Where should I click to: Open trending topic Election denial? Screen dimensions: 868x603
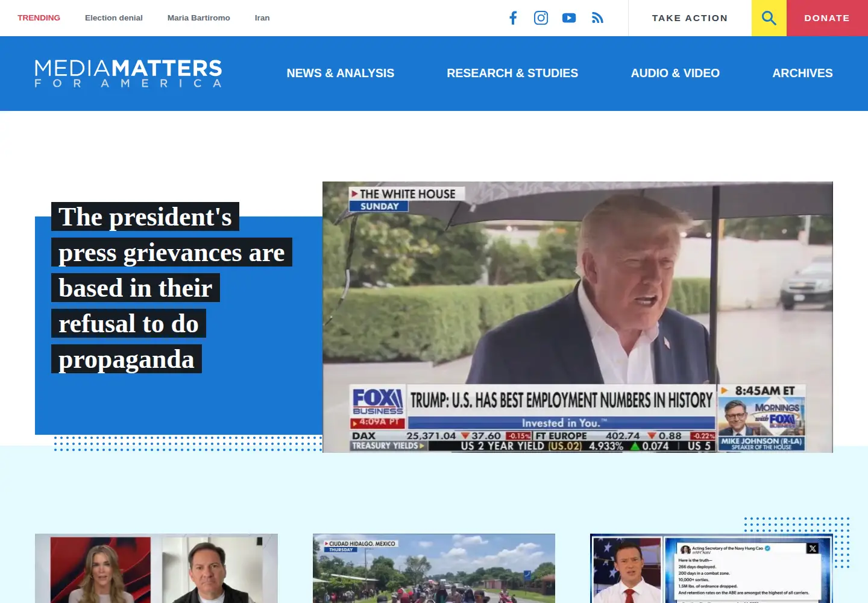(x=114, y=18)
